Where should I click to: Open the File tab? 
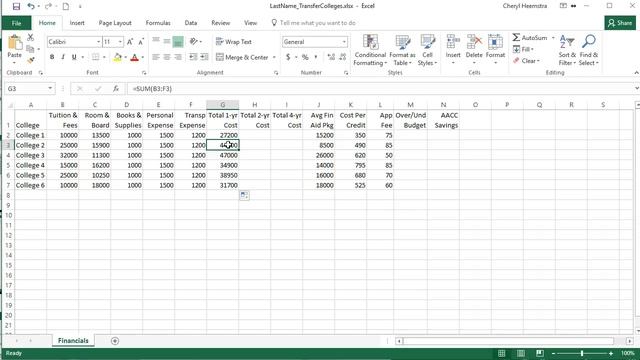coord(16,23)
